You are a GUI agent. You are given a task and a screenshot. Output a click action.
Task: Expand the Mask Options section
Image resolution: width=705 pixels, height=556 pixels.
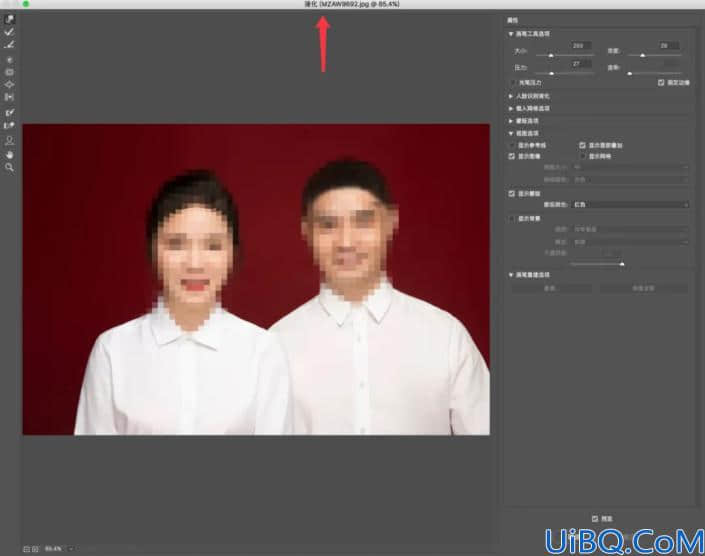(511, 121)
